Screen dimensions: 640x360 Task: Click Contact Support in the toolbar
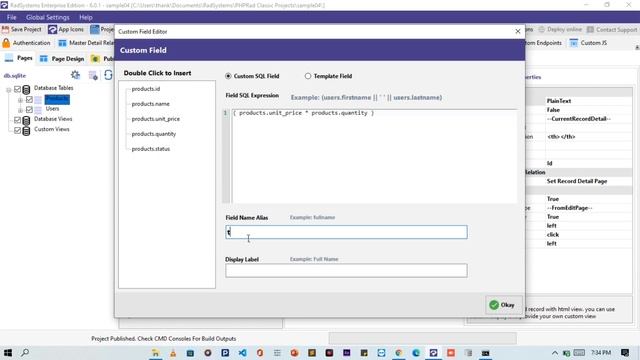612,29
